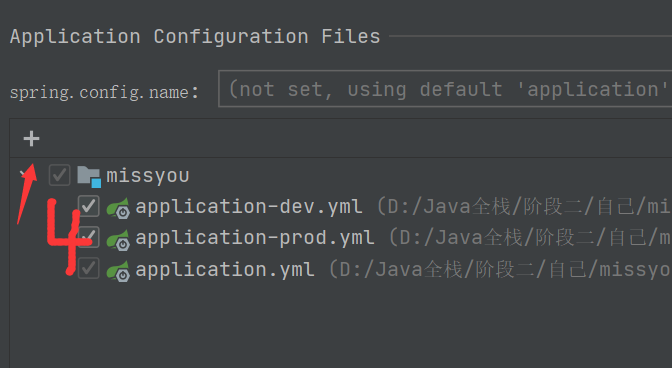
Task: Select the missyou tree row label
Action: [148, 176]
